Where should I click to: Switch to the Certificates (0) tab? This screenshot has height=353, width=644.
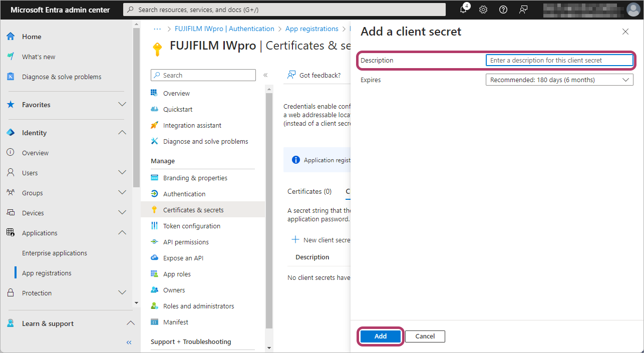(309, 191)
